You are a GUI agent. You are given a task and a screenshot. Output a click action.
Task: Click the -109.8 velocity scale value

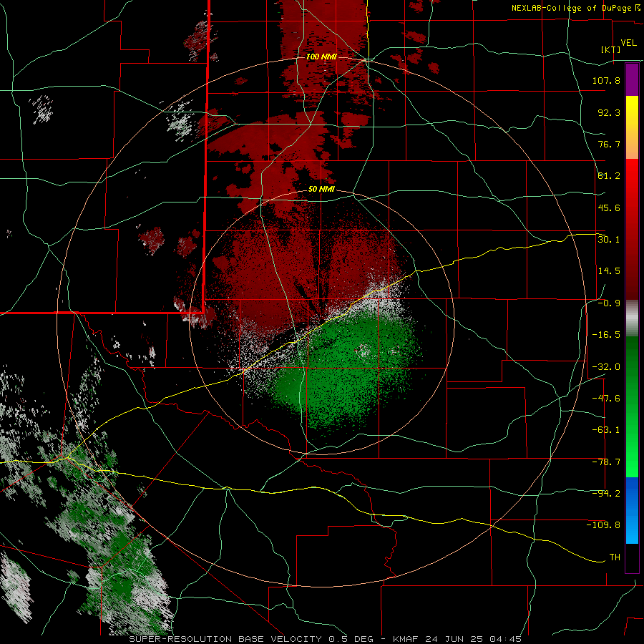pyautogui.click(x=603, y=525)
